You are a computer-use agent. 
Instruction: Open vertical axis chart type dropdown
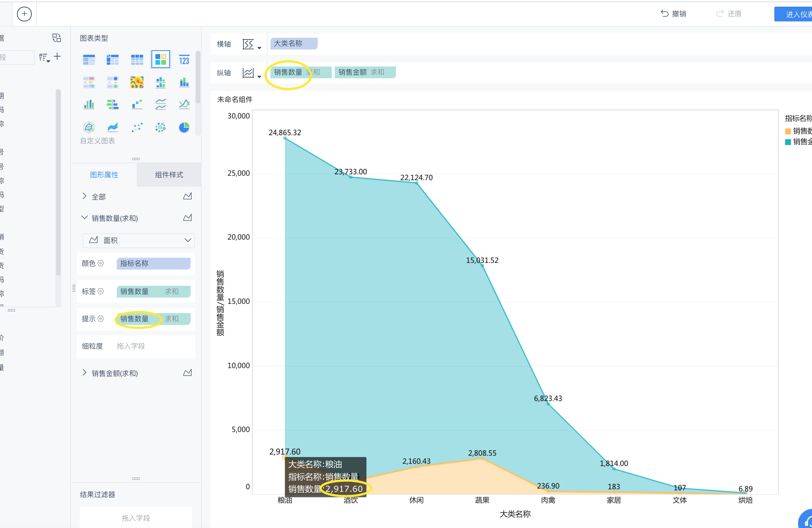pyautogui.click(x=252, y=73)
